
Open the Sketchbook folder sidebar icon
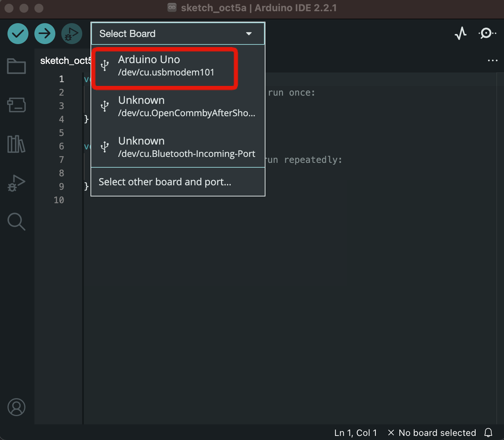[x=16, y=66]
